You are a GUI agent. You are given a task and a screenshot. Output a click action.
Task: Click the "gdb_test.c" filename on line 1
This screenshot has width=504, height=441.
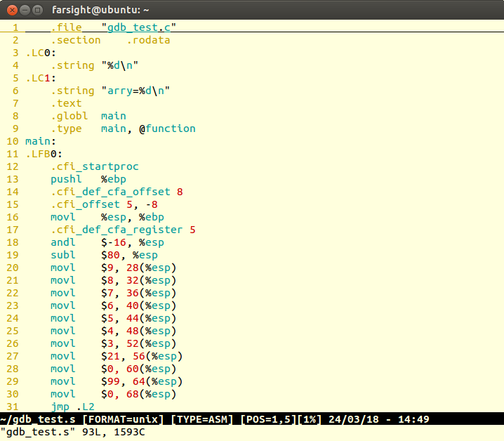(138, 27)
